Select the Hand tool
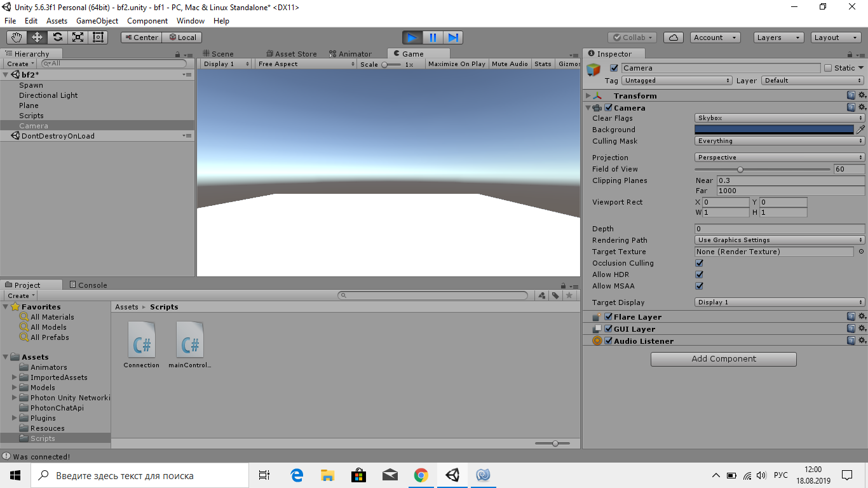Image resolution: width=868 pixels, height=488 pixels. tap(17, 37)
